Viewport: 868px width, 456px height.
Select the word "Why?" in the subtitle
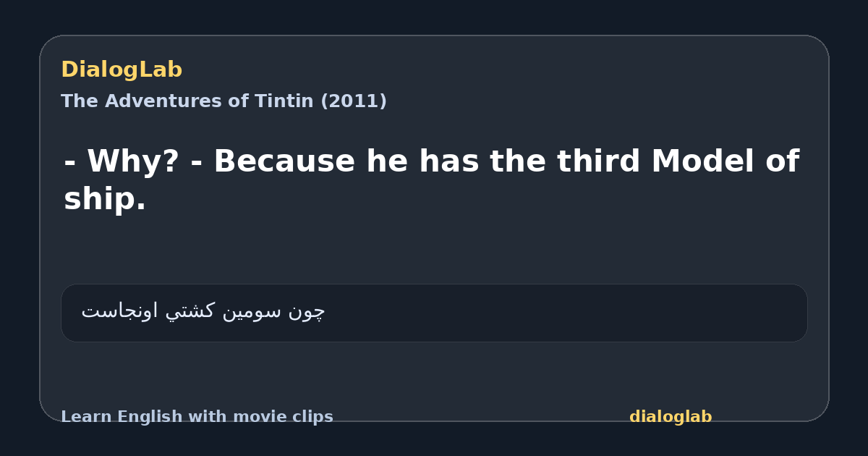(133, 161)
